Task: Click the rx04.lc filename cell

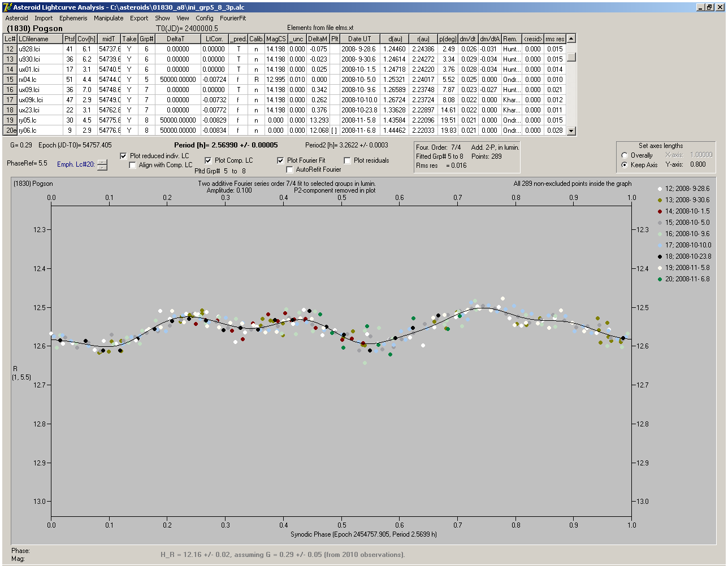Action: pyautogui.click(x=40, y=80)
